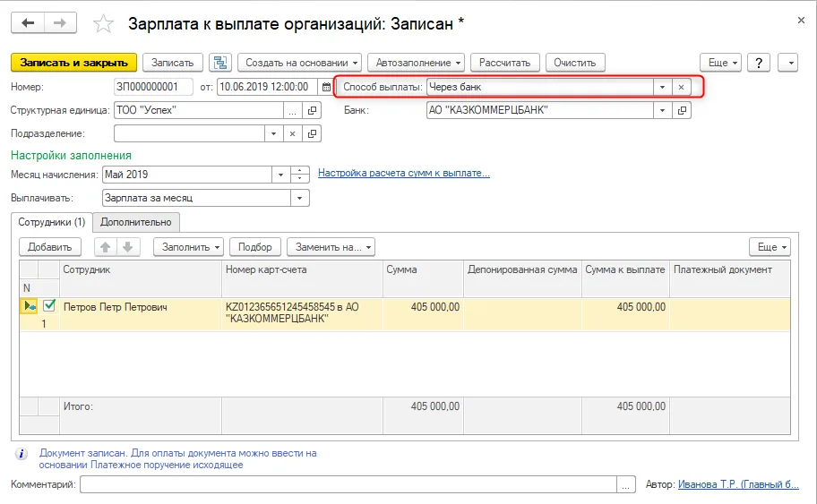The width and height of the screenshot is (817, 504).
Task: Expand the Банк dropdown list
Action: click(662, 110)
